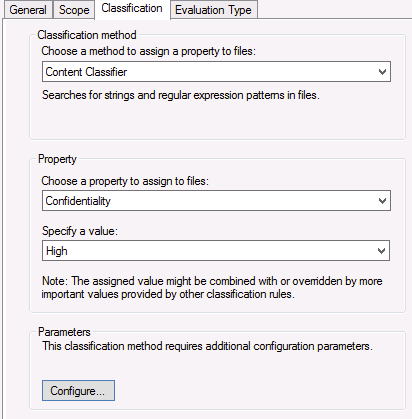Click the 'Property' group heading
This screenshot has width=412, height=419.
57,159
